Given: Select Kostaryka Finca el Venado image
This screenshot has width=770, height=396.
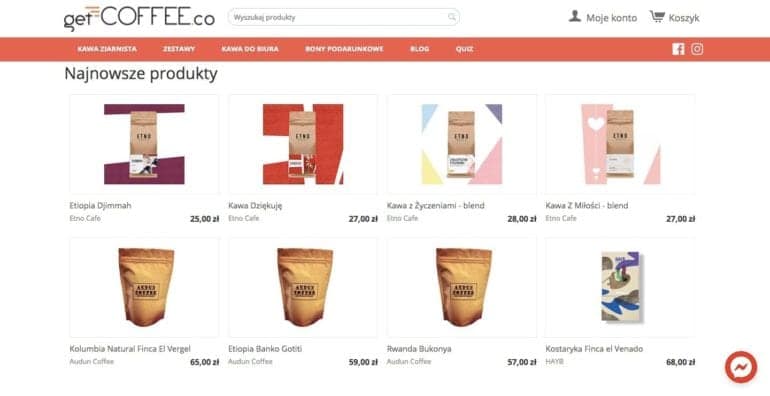Looking at the screenshot, I should (x=620, y=287).
